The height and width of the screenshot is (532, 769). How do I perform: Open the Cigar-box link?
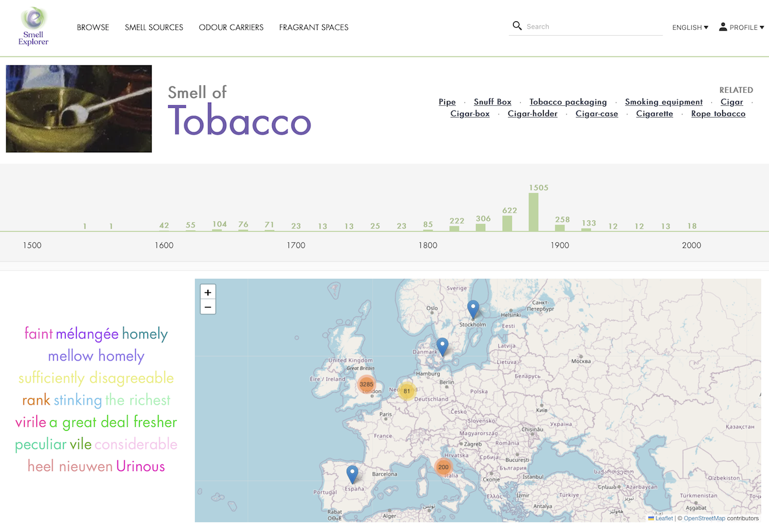(x=470, y=114)
